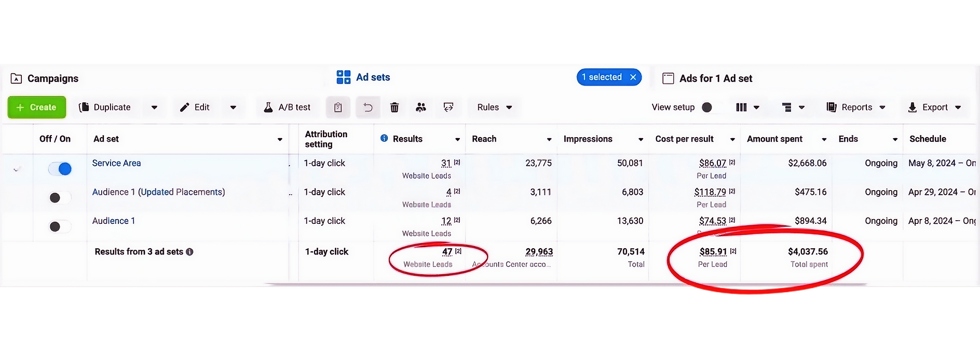Click the Attribution setting column header
The image size is (980, 351).
point(326,139)
